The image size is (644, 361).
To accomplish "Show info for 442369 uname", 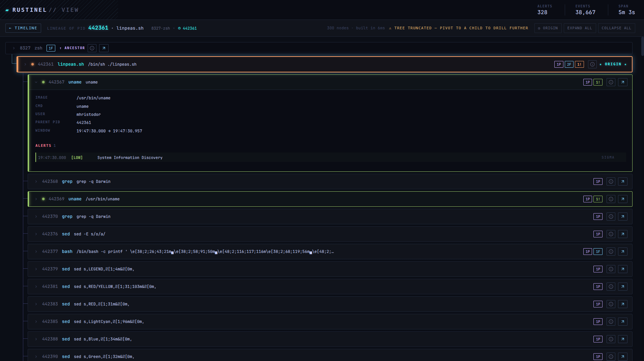I will (x=611, y=199).
